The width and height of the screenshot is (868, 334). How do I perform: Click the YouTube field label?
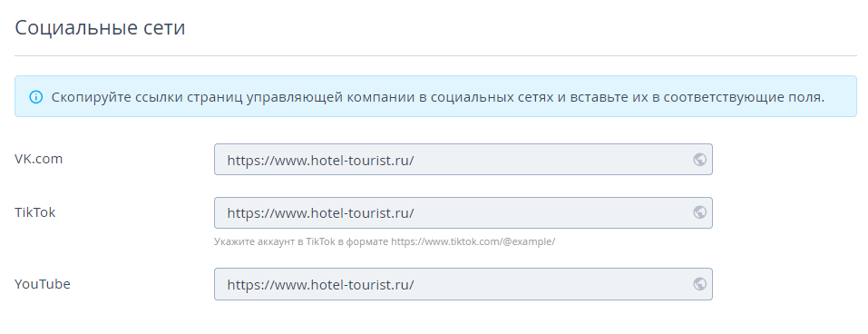[x=43, y=284]
